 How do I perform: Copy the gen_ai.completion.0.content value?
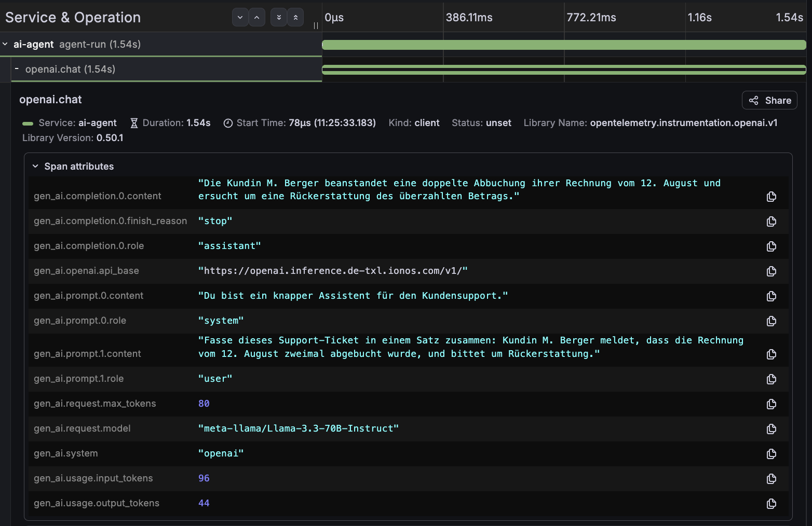pos(772,197)
